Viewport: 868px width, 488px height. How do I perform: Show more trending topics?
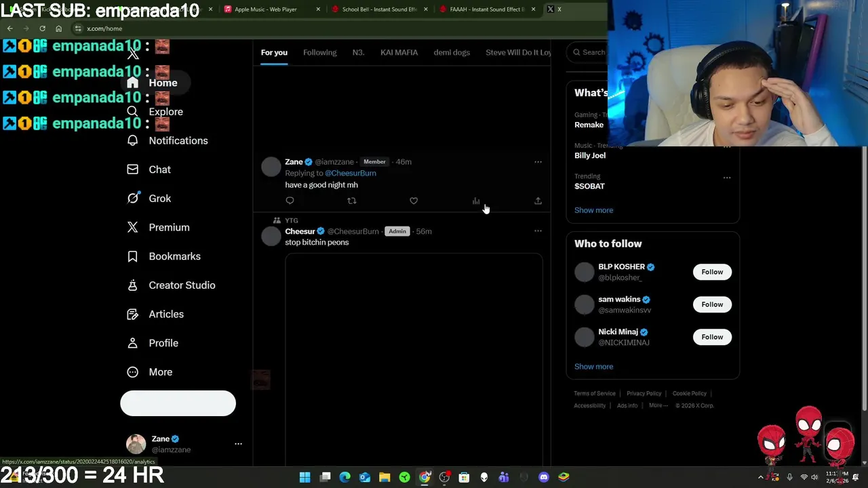tap(593, 210)
